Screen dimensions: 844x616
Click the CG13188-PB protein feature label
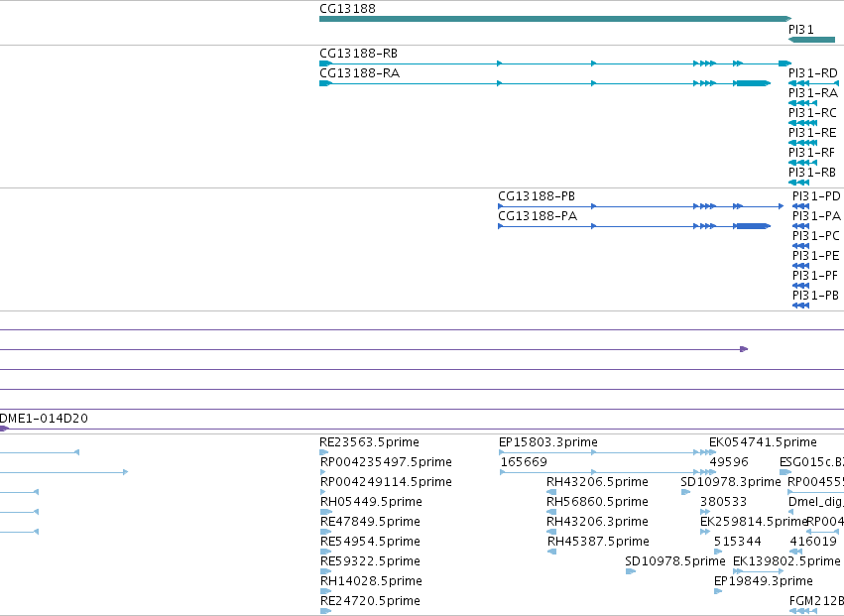coord(537,196)
